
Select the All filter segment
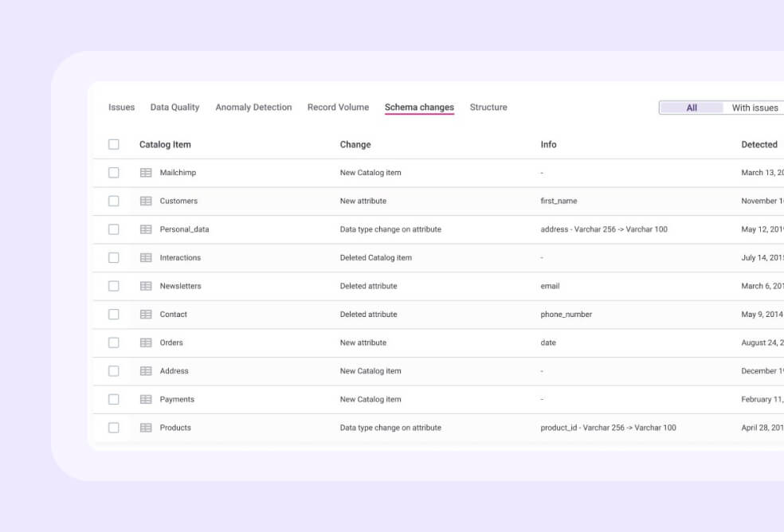click(692, 108)
